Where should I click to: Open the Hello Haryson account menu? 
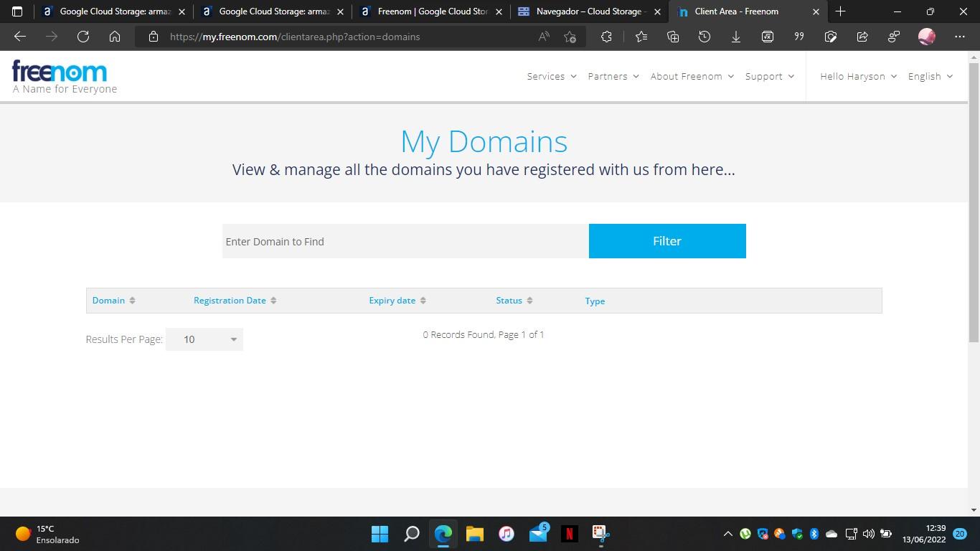(859, 76)
